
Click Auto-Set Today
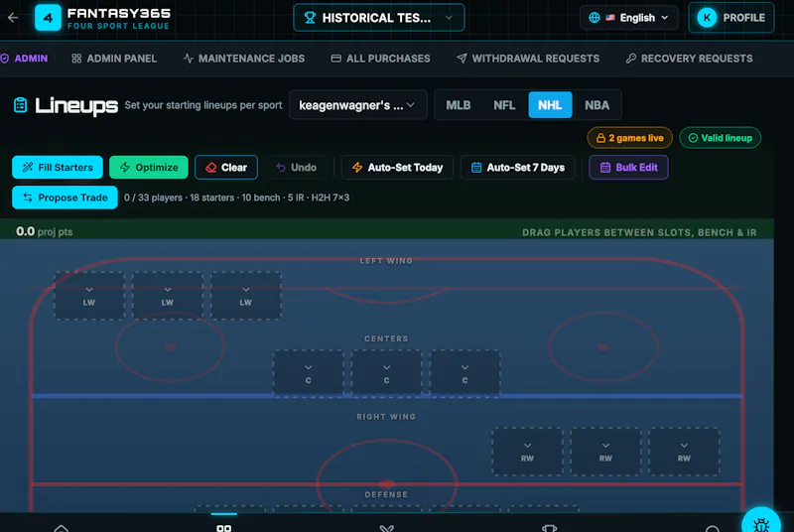397,167
